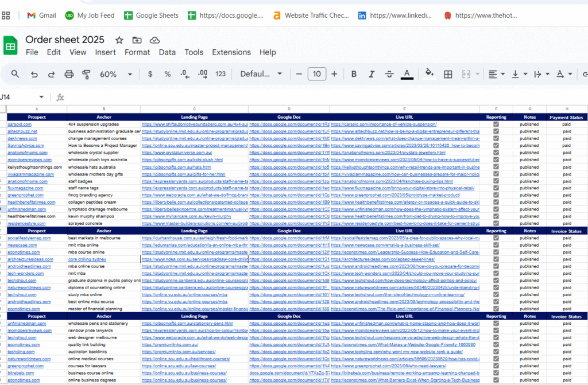588x385 pixels.
Task: Click the fx function icon
Action: (x=60, y=98)
